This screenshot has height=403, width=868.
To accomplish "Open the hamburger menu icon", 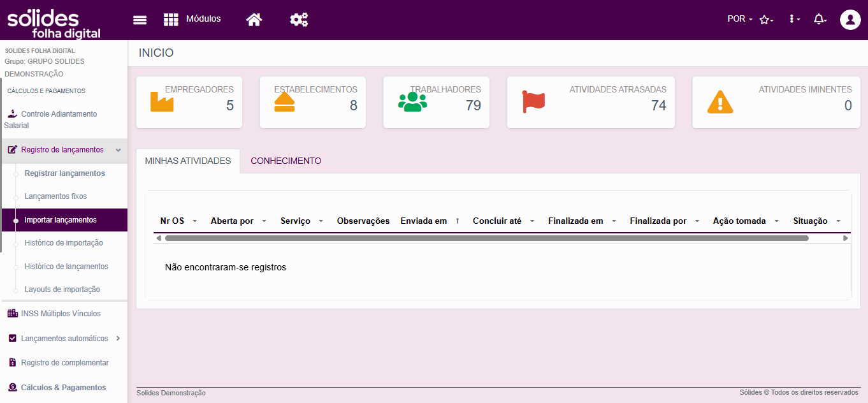I will [x=140, y=20].
